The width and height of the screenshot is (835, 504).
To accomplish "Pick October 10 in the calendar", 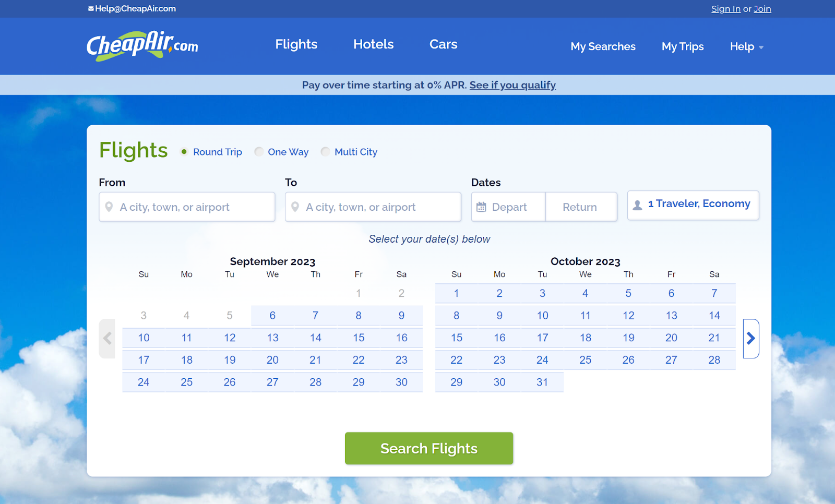I will pos(543,316).
